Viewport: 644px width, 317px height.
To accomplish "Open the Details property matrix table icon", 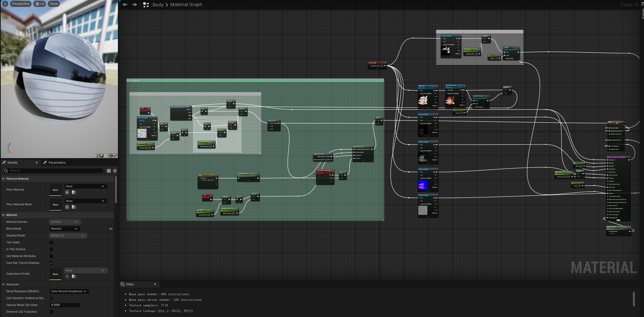I will (109, 171).
